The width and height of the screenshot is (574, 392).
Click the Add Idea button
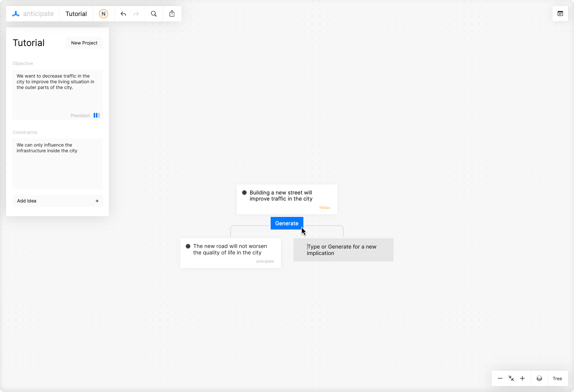[57, 201]
